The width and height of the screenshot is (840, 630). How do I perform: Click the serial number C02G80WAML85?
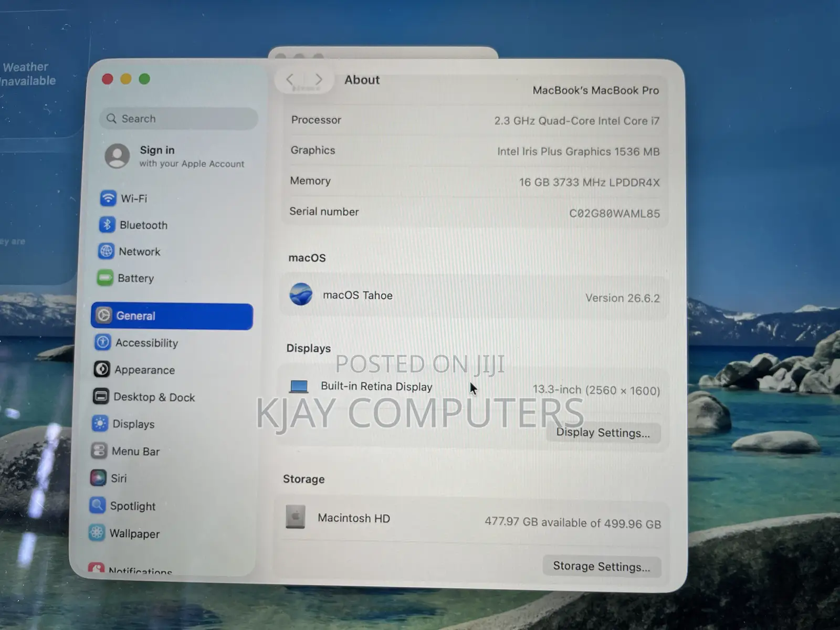614,213
